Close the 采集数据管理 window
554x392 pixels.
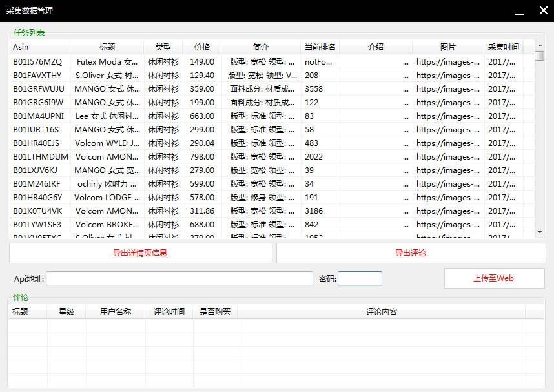click(542, 10)
